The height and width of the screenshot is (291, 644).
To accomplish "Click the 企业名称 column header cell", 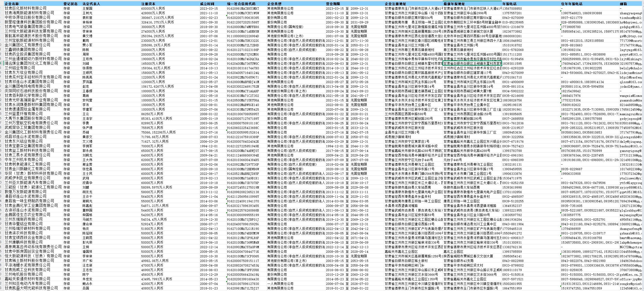I will 12,4.
